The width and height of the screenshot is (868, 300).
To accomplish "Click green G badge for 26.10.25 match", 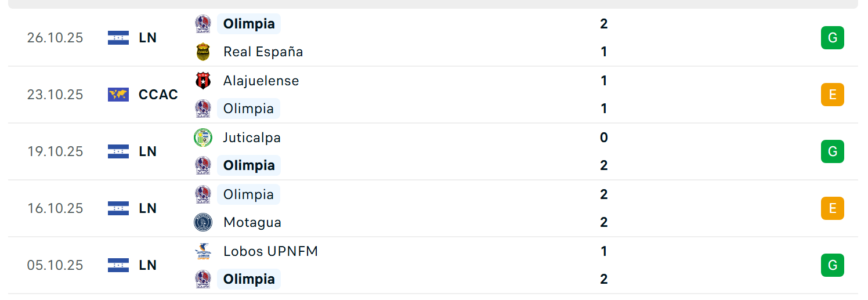I will (832, 38).
